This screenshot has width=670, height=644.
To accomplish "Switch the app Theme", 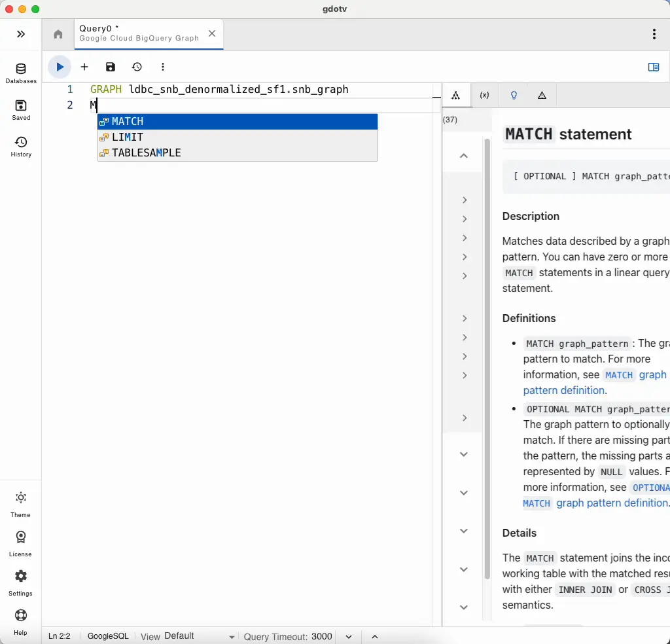I will 20,503.
